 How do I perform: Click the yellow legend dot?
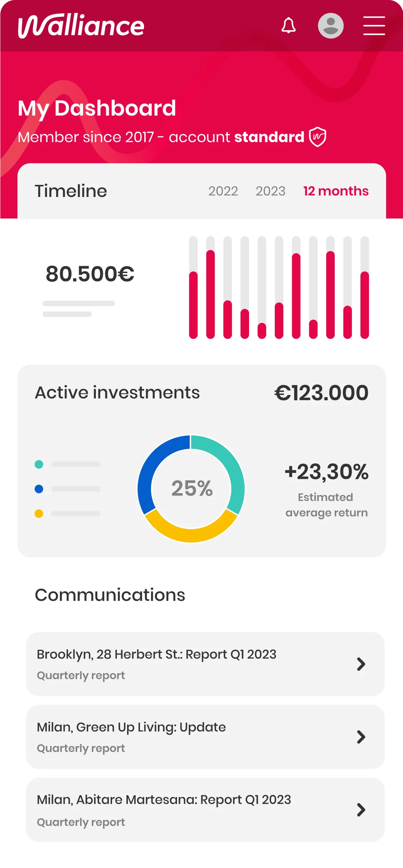pyautogui.click(x=39, y=514)
